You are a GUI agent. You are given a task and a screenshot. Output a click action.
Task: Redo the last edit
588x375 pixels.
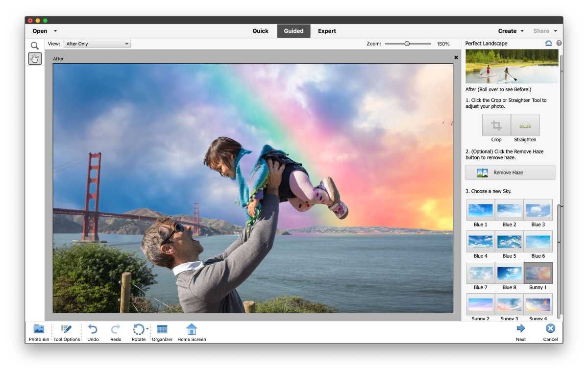116,332
